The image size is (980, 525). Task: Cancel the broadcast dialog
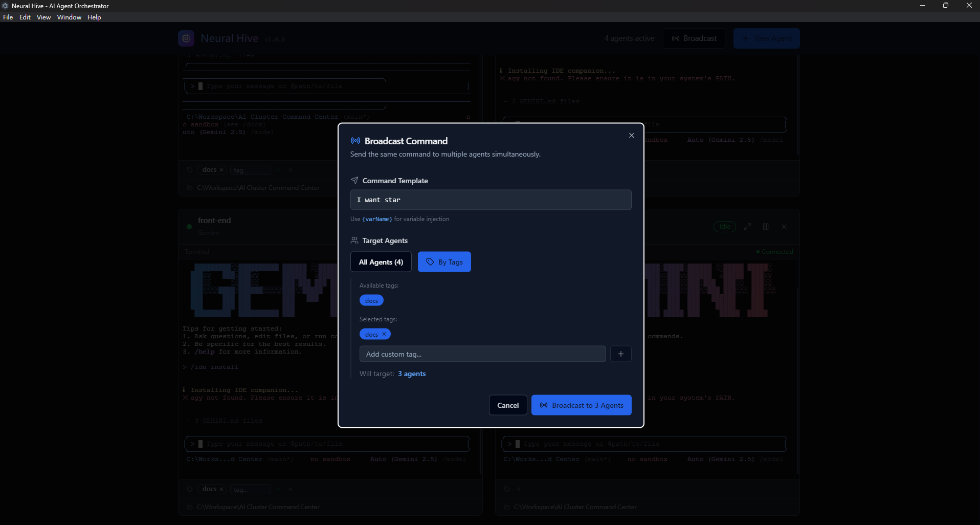tap(508, 405)
